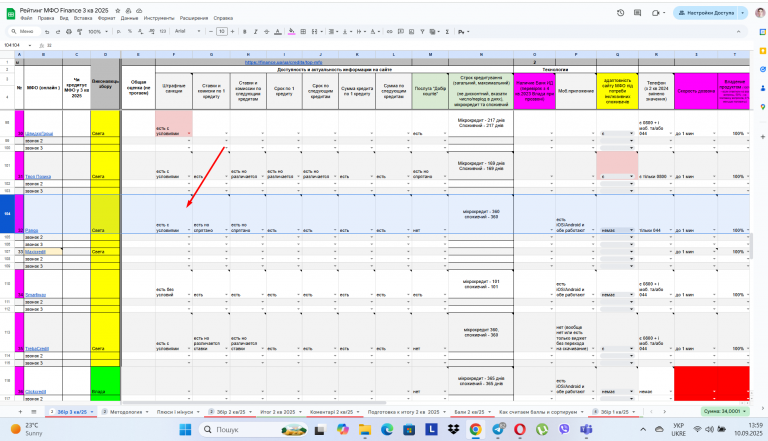Format as percent button
Image resolution: width=768 pixels, height=441 pixels.
130,31
